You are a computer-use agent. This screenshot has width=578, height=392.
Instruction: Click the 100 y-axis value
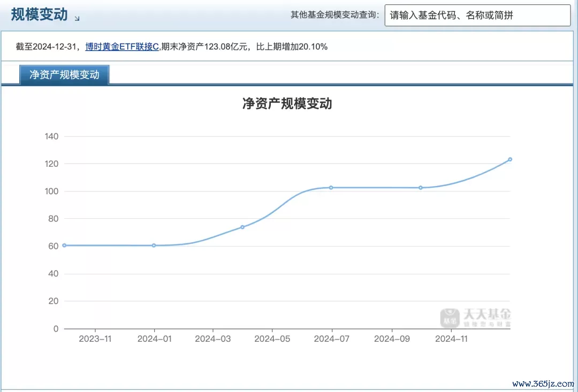click(51, 191)
